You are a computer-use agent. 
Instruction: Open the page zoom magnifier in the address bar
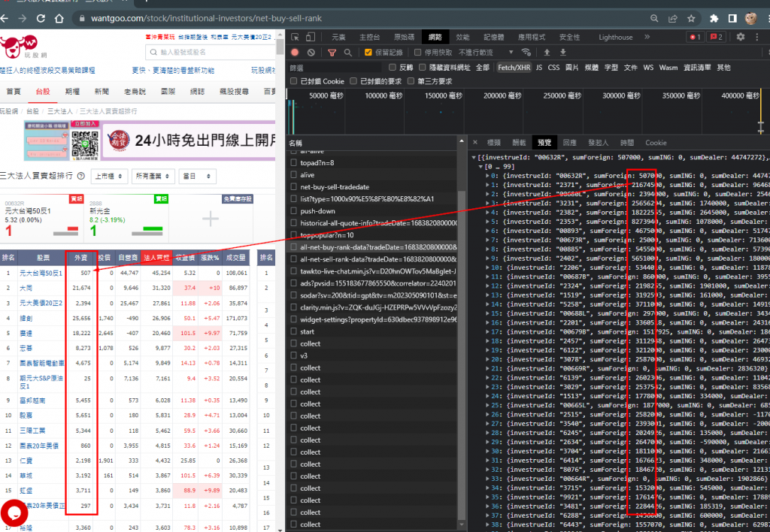click(654, 19)
